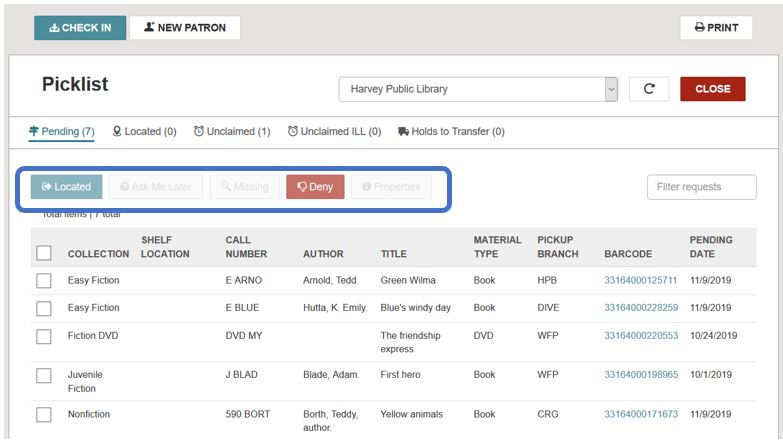
Task: Sort by the Title column header
Action: point(394,254)
